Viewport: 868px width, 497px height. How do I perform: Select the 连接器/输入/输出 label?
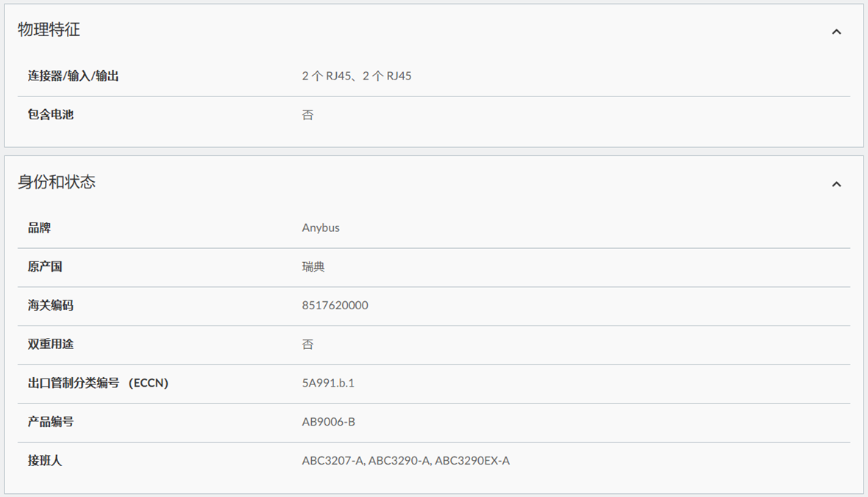[74, 76]
